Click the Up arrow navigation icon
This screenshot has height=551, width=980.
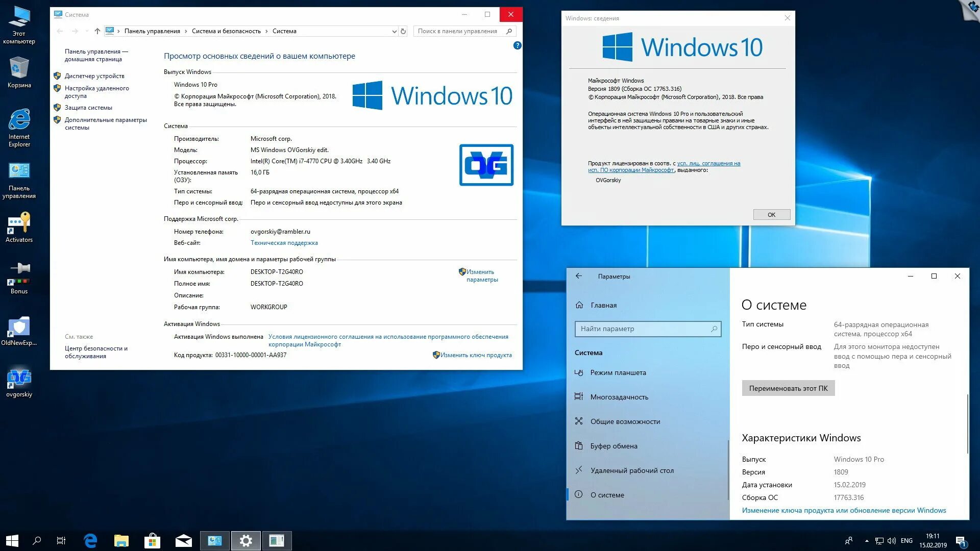pyautogui.click(x=97, y=31)
